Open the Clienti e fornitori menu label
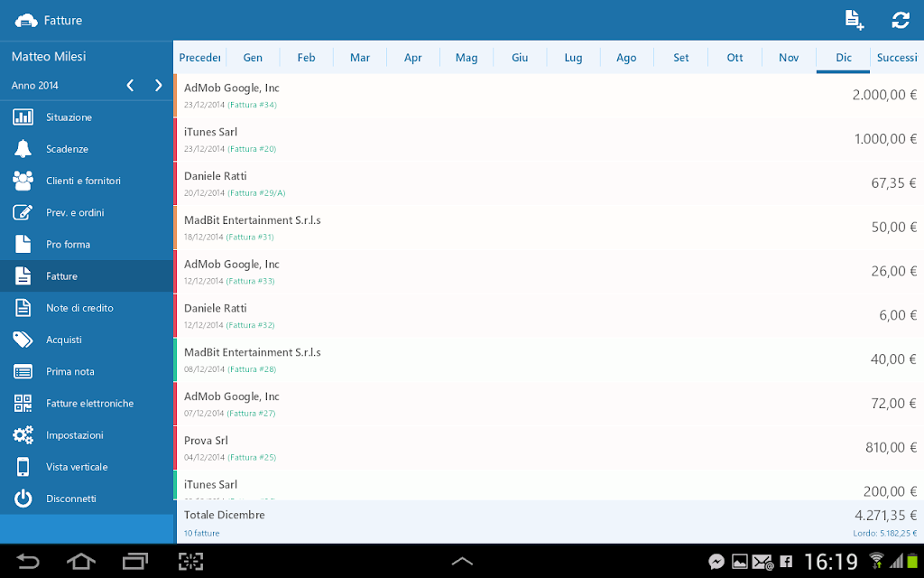 pos(83,181)
